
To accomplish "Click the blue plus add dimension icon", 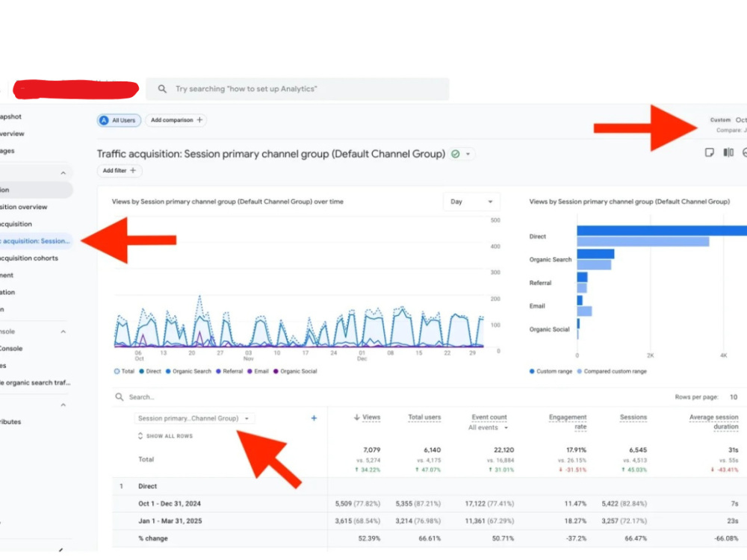I will pyautogui.click(x=314, y=418).
